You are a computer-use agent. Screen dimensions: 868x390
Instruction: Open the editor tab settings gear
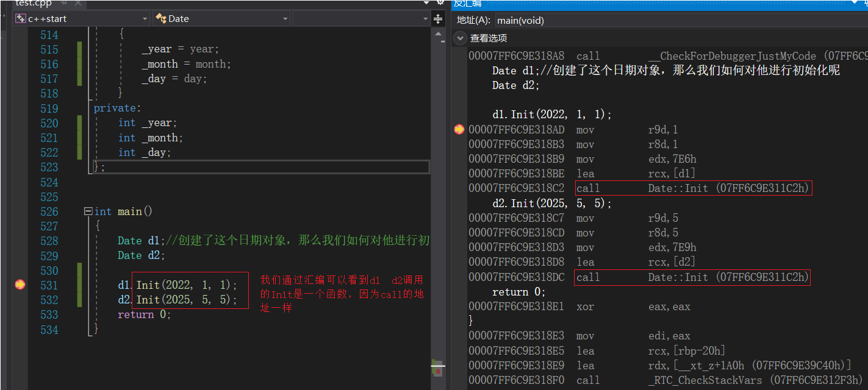click(440, 3)
